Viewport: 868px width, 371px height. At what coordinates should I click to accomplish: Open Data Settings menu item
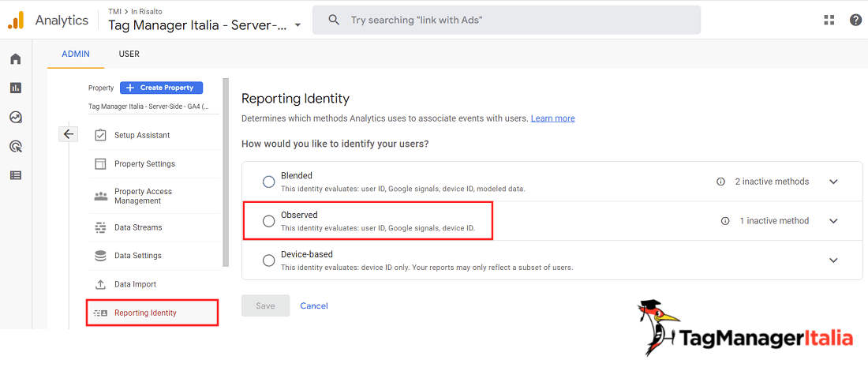pos(154,256)
